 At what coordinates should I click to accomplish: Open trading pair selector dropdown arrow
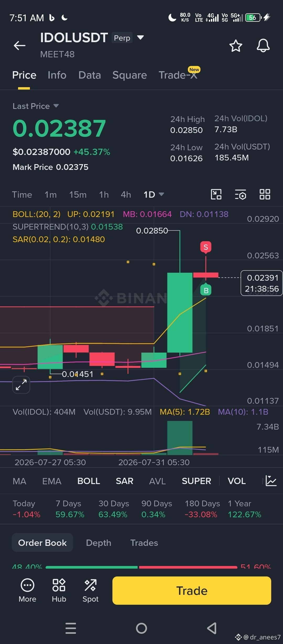140,37
